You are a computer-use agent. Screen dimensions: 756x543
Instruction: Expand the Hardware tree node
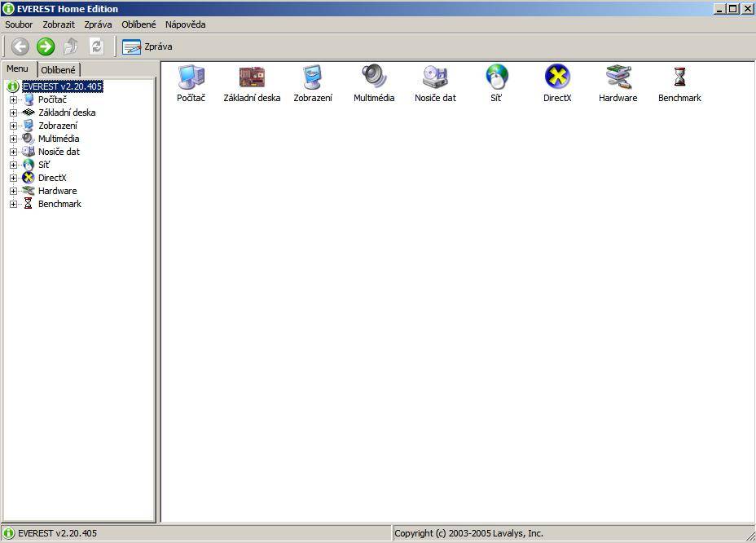click(13, 191)
